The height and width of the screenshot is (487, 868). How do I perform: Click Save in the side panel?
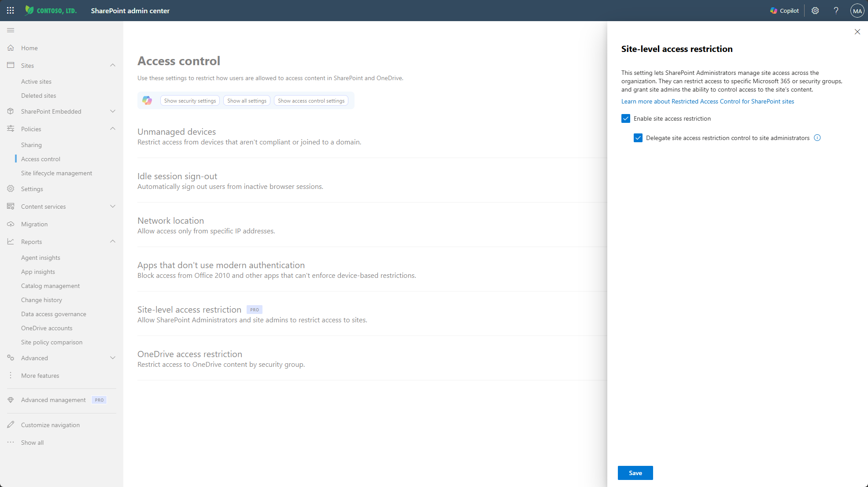635,473
